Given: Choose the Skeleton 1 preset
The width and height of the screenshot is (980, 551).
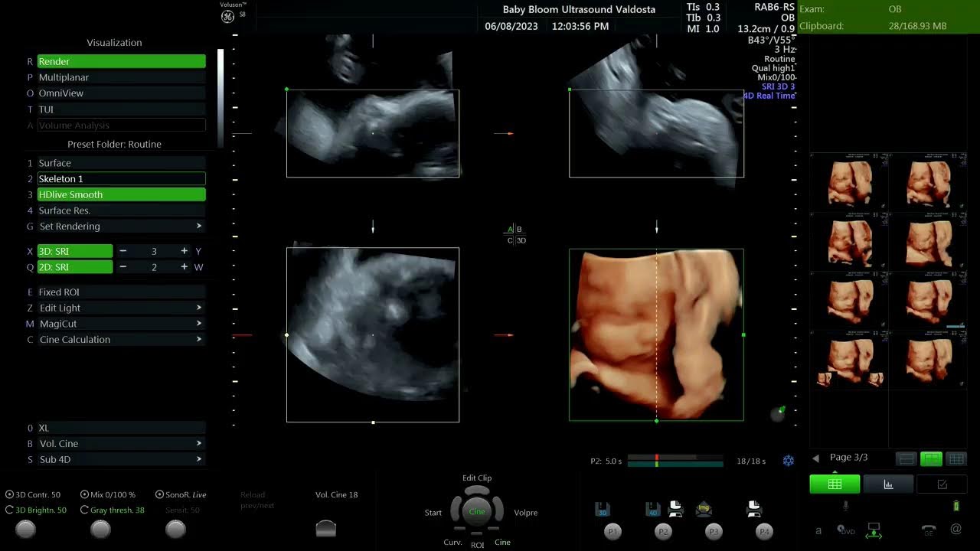Looking at the screenshot, I should tap(121, 178).
